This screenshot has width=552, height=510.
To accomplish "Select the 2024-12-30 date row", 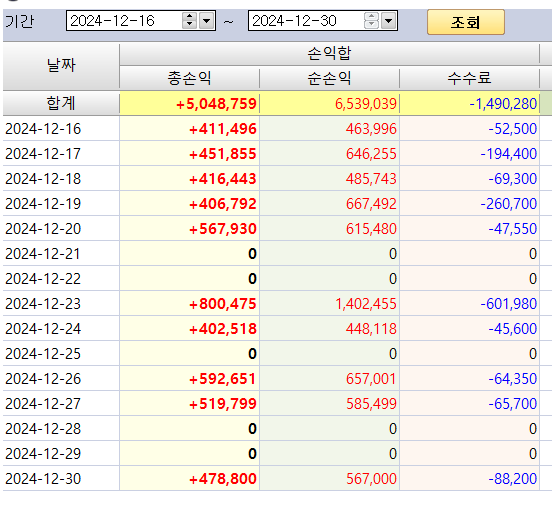I will click(43, 479).
